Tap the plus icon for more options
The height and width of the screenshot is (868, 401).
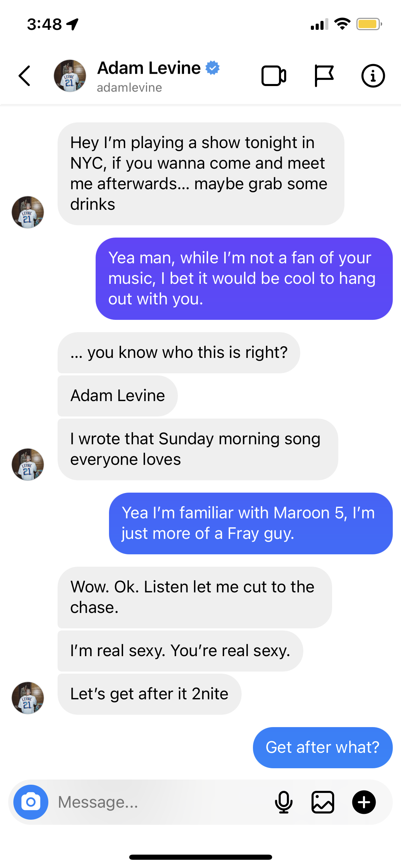364,802
